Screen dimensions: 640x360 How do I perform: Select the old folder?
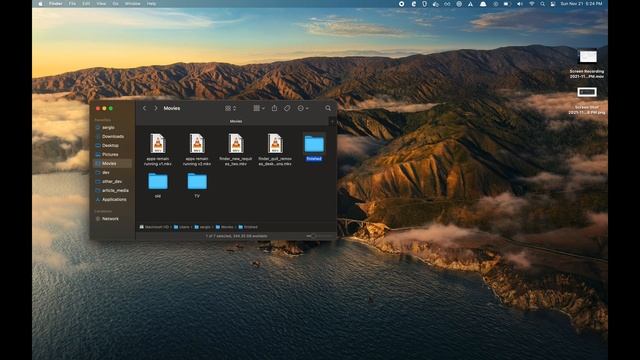(158, 185)
